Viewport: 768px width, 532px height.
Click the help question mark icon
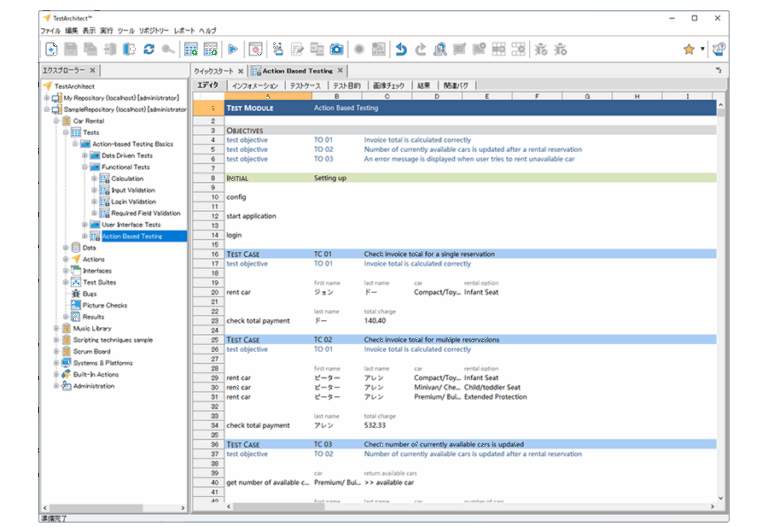coord(719,49)
